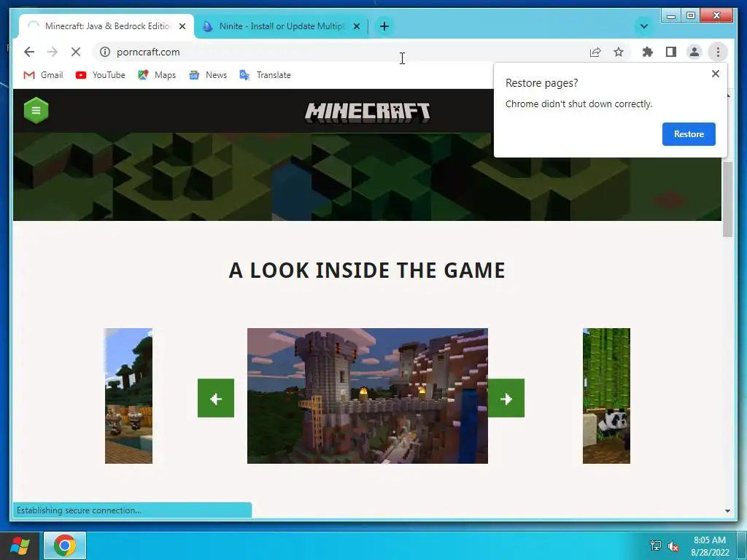
Task: Open the network tray icon
Action: coord(656,545)
